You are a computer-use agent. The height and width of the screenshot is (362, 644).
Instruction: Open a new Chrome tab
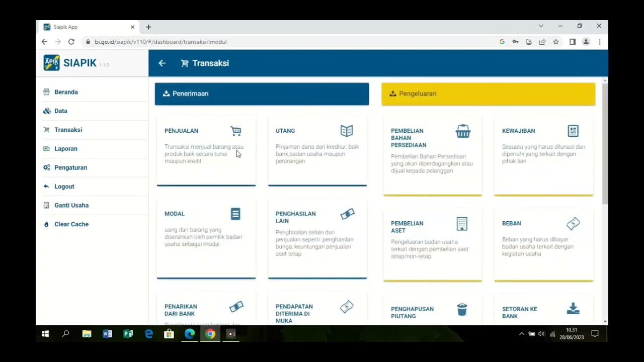click(x=148, y=27)
